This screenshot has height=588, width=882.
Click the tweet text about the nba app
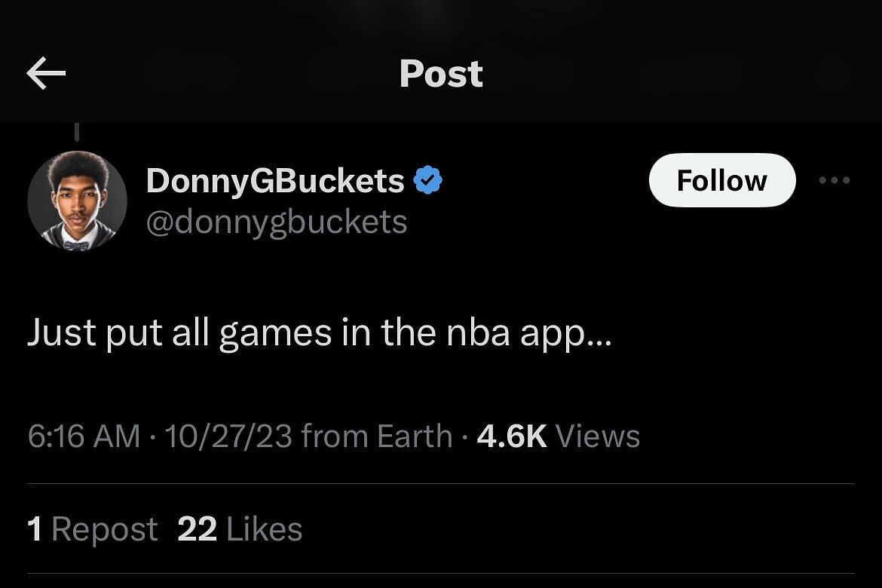tap(319, 332)
